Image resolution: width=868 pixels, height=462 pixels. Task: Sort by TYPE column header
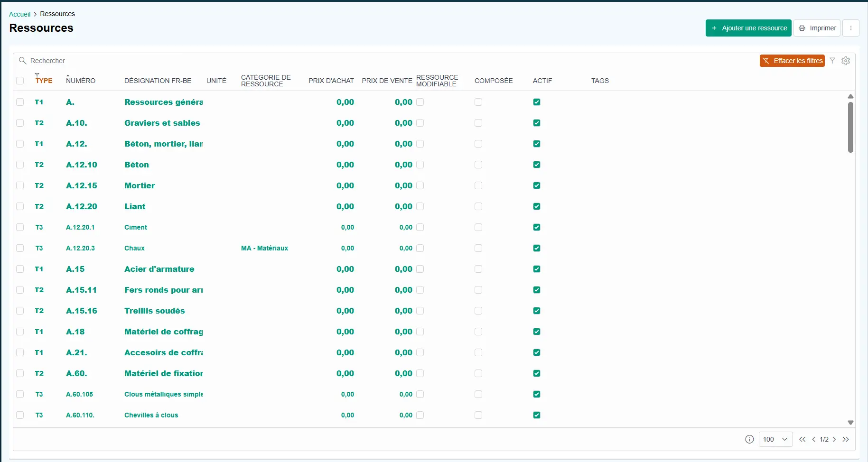pyautogui.click(x=44, y=81)
